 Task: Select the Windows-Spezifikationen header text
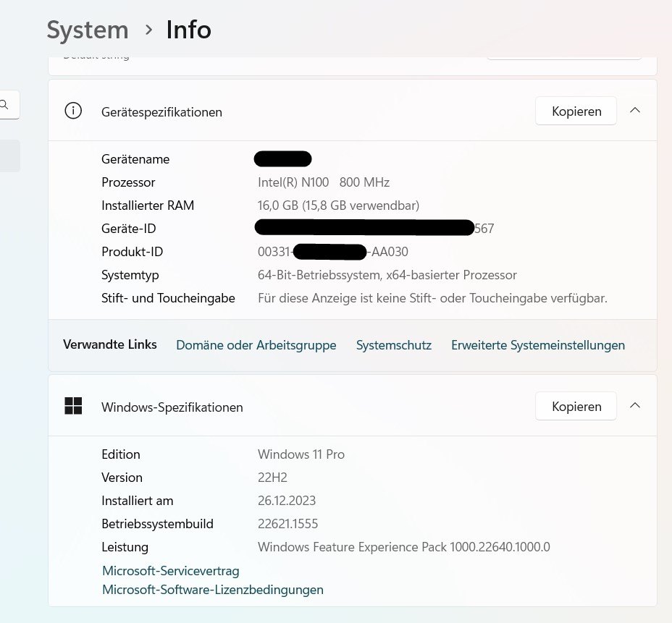coord(172,407)
